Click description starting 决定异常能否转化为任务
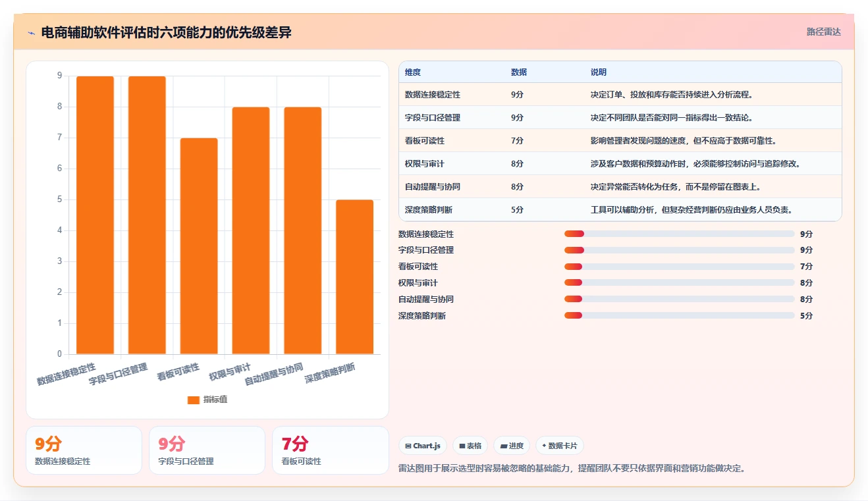The width and height of the screenshot is (868, 501). click(x=676, y=187)
